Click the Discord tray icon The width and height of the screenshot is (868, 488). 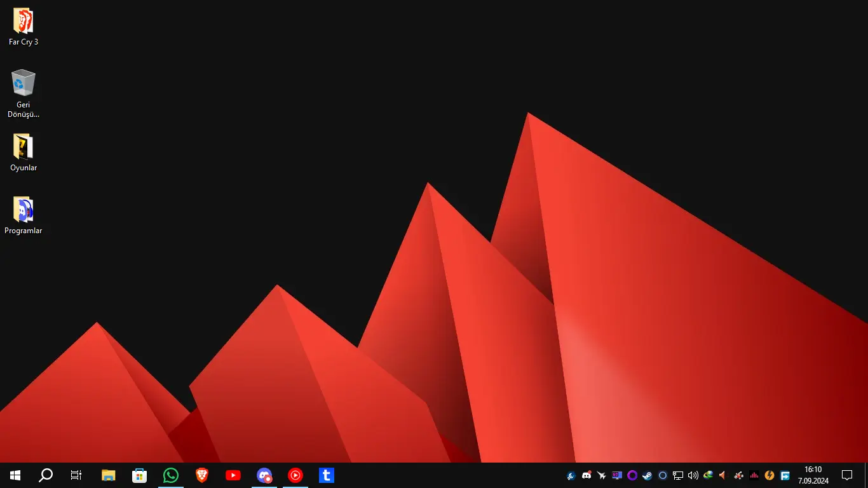point(587,475)
